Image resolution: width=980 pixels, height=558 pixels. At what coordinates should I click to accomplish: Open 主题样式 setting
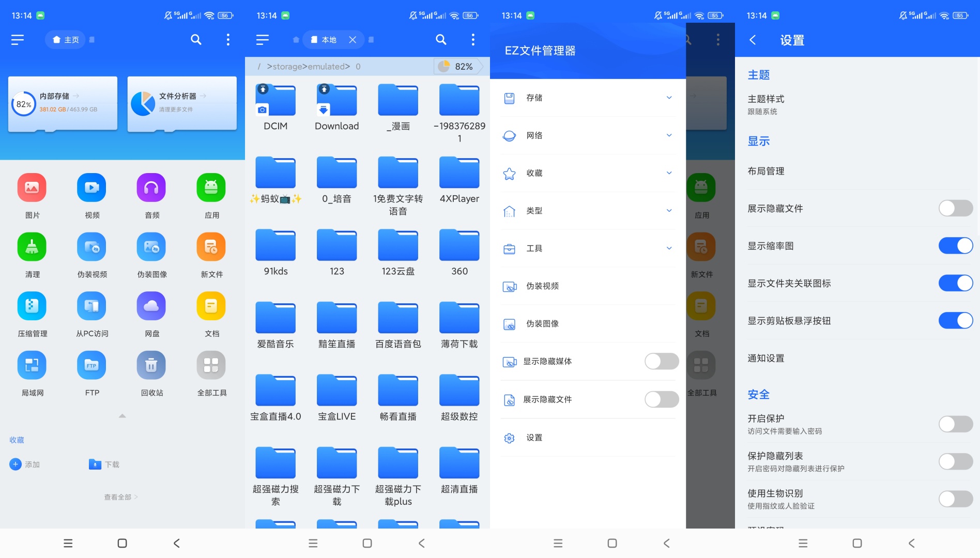point(857,104)
